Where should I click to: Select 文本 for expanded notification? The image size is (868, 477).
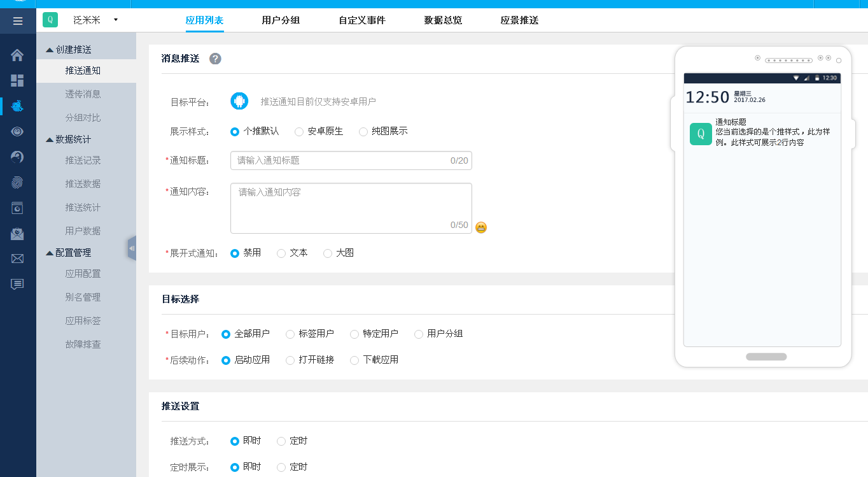click(281, 253)
